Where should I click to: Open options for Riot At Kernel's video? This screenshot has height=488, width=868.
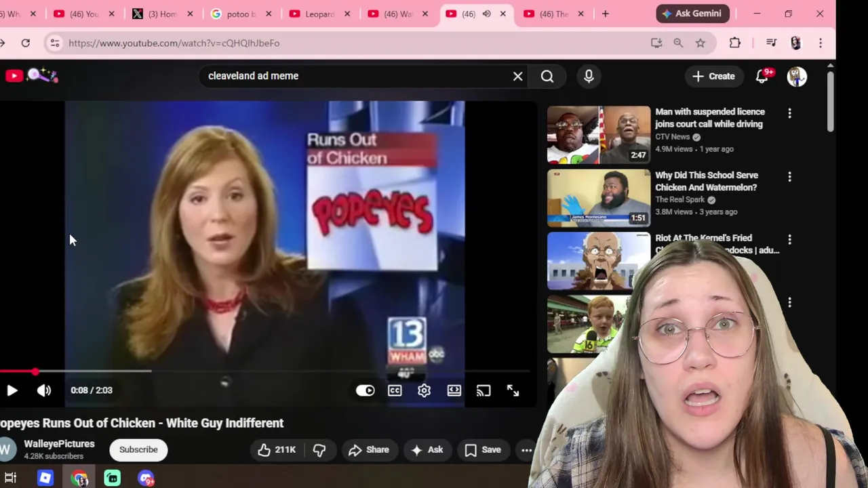(789, 239)
